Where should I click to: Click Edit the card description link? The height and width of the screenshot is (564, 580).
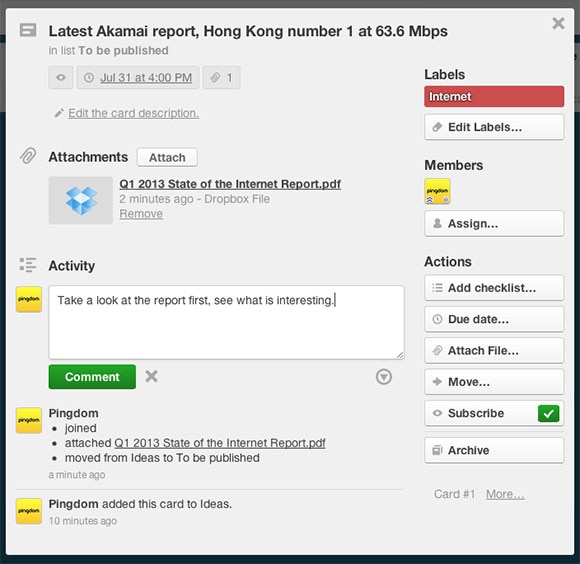tap(134, 113)
